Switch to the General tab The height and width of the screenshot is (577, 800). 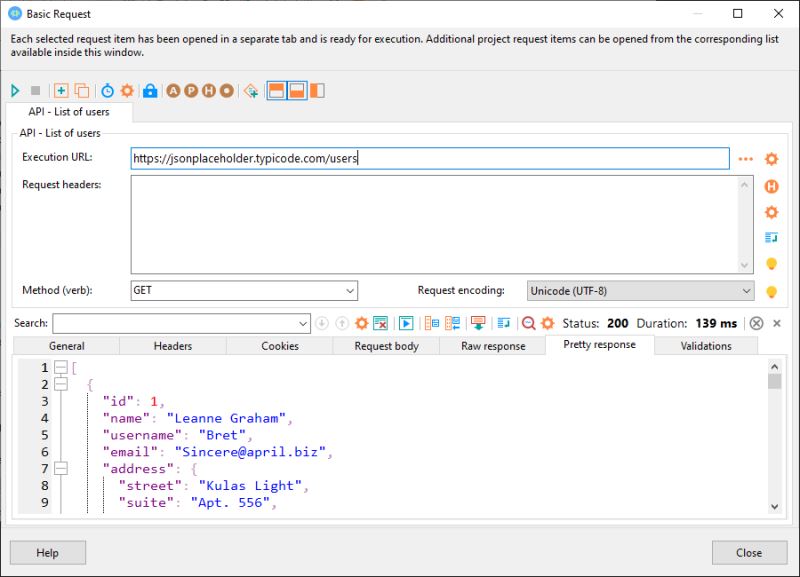click(x=66, y=346)
